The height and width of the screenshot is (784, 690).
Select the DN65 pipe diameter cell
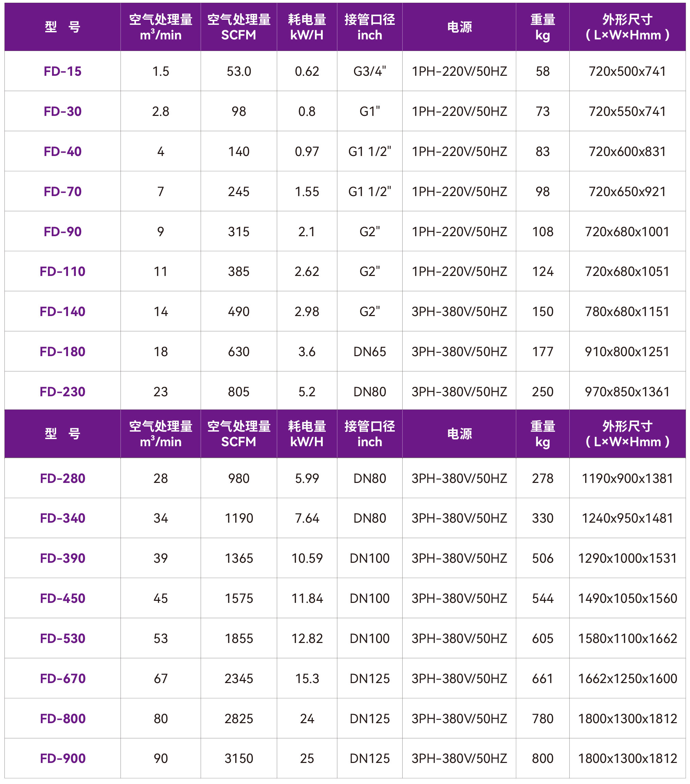369,351
